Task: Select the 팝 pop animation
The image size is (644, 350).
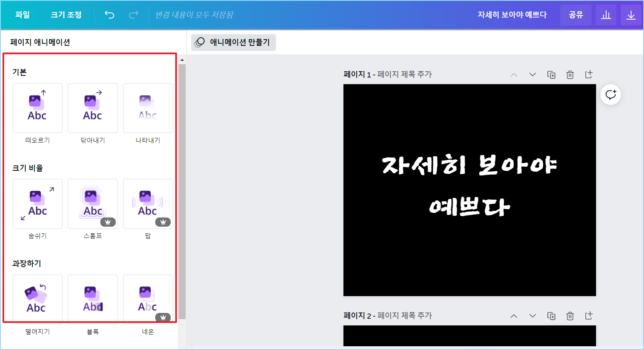Action: click(147, 204)
